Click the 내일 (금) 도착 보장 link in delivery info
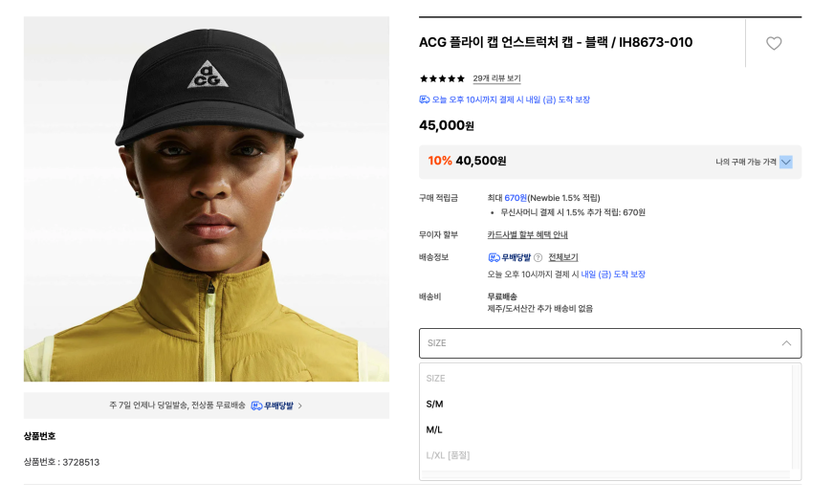Image resolution: width=813 pixels, height=504 pixels. 612,274
